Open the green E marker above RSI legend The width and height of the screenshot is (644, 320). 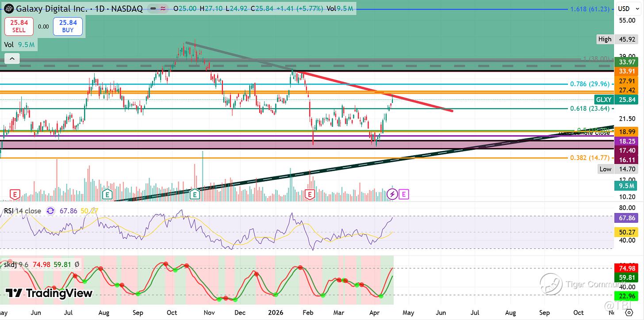point(195,194)
